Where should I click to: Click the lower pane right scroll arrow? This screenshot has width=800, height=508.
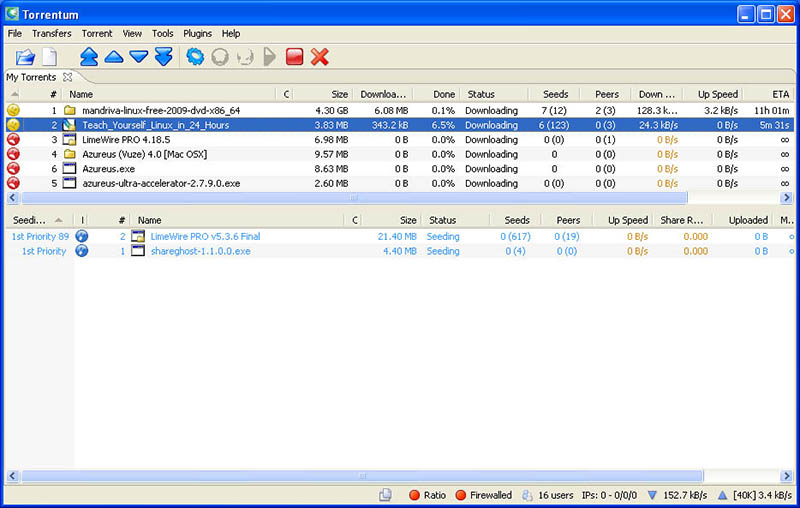pos(786,476)
